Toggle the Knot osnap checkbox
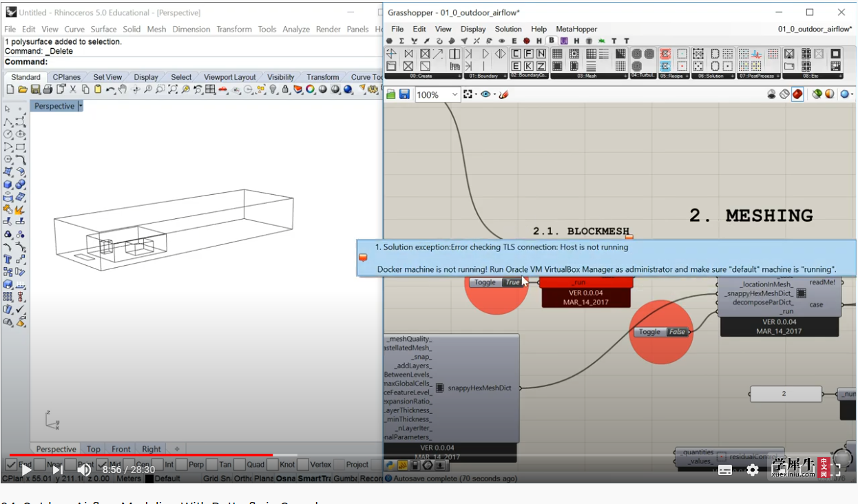Viewport: 858px width, 504px height. pyautogui.click(x=273, y=465)
